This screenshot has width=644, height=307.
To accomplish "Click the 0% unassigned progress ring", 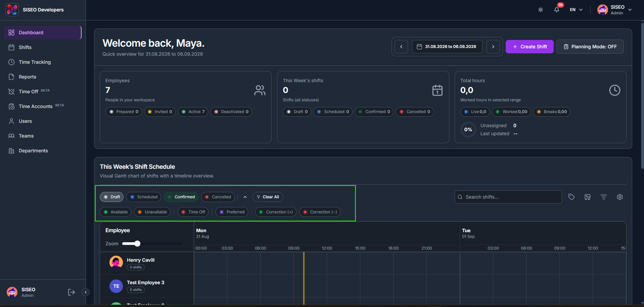I will [x=468, y=130].
